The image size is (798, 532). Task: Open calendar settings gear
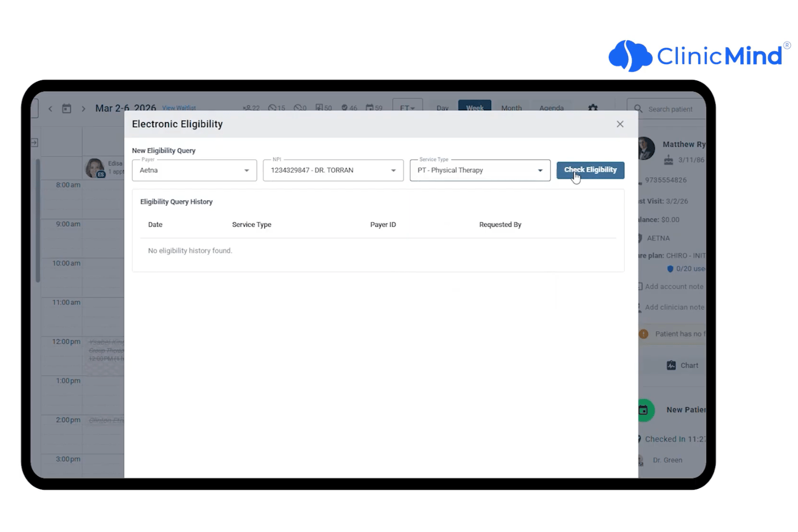coord(593,108)
